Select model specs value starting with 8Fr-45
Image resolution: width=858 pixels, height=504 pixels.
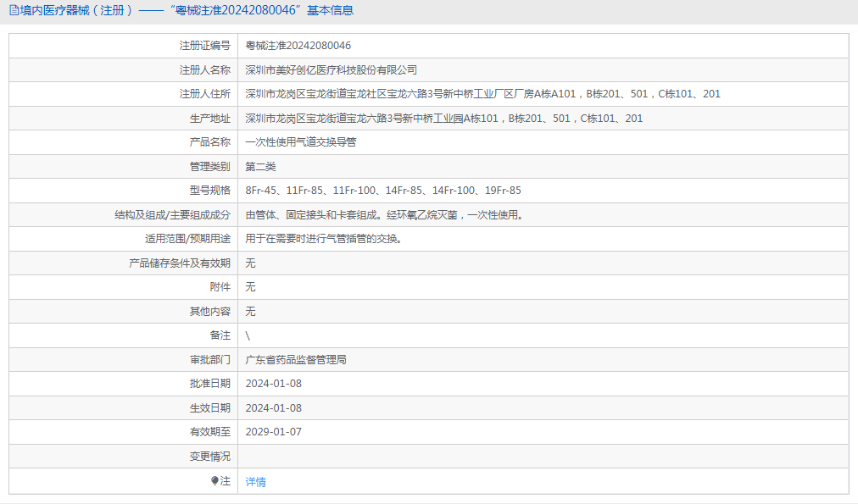[x=383, y=191]
